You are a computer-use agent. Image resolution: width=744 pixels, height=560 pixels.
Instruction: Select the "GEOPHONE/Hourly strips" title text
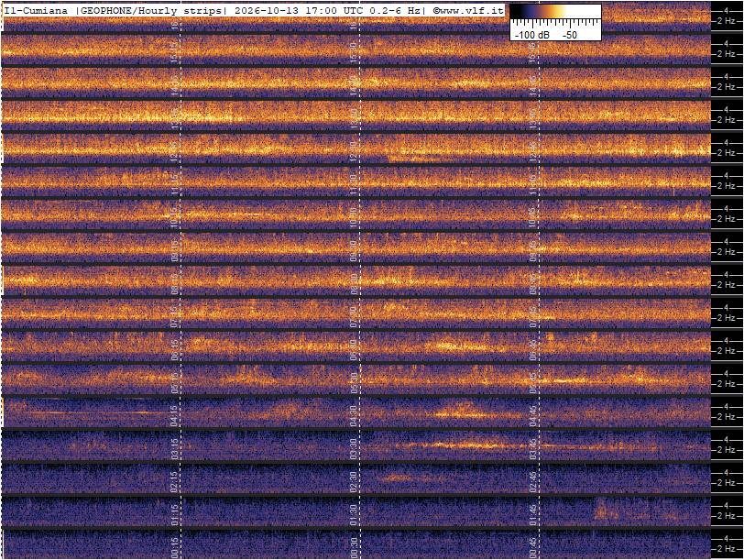pos(151,10)
